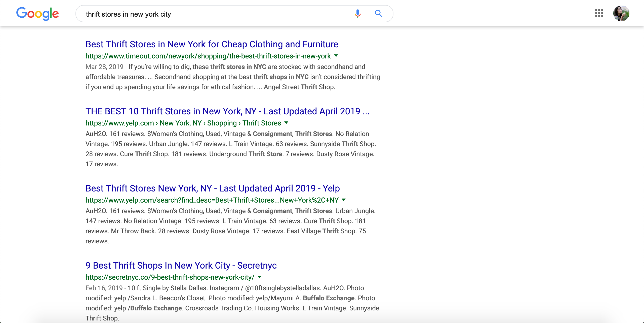Open the 9 Best Thrift Shops Secretnyc result

coord(181,266)
